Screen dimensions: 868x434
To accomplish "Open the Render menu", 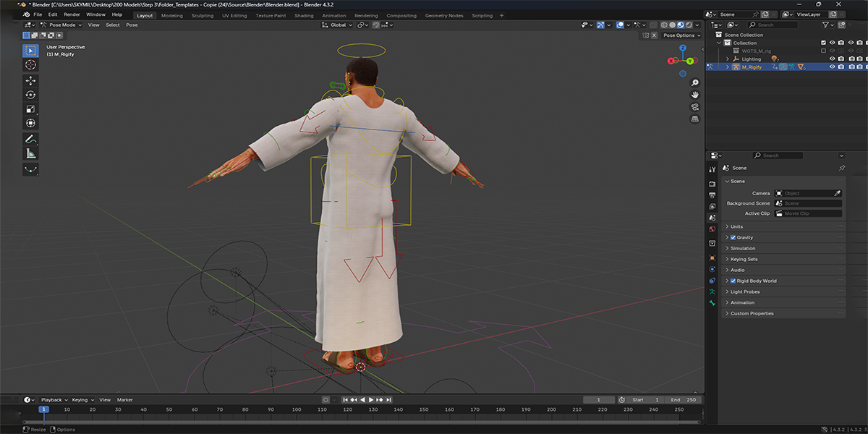I will (x=72, y=14).
